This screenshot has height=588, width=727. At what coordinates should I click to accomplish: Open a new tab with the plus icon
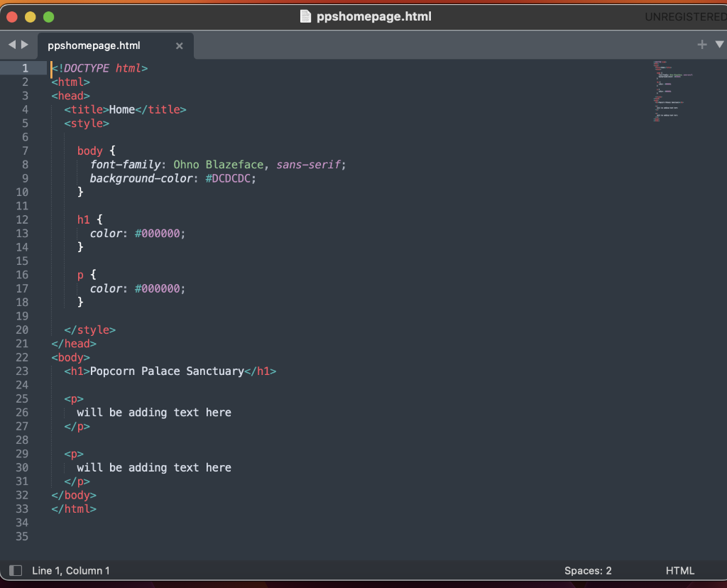pos(701,44)
